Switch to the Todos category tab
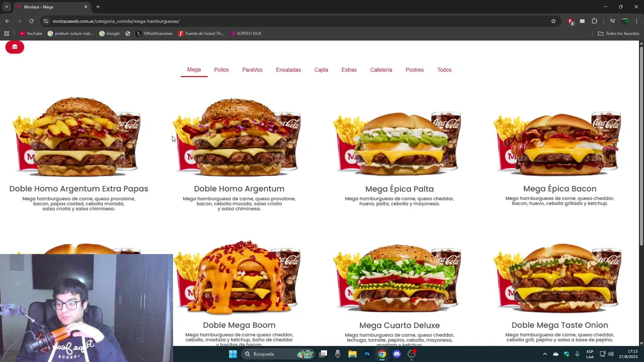This screenshot has width=644, height=362. tap(444, 70)
